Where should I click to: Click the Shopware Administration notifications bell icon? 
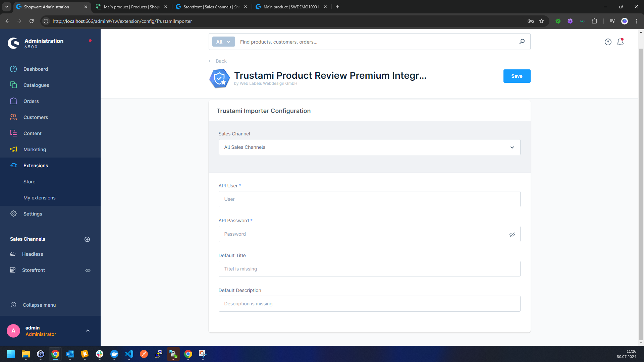point(620,42)
